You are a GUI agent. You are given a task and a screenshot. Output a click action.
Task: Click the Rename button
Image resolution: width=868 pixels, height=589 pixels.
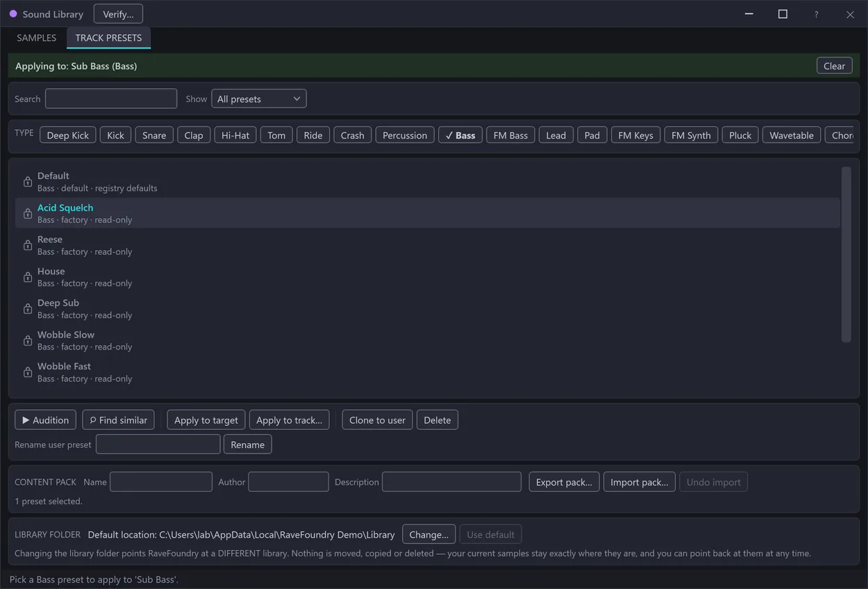[x=248, y=445]
